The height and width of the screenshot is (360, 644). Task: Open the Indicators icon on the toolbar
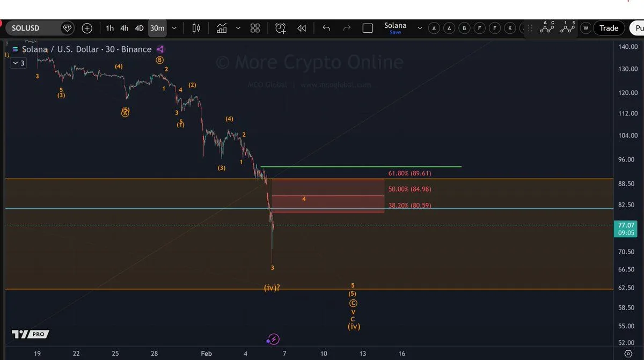222,28
